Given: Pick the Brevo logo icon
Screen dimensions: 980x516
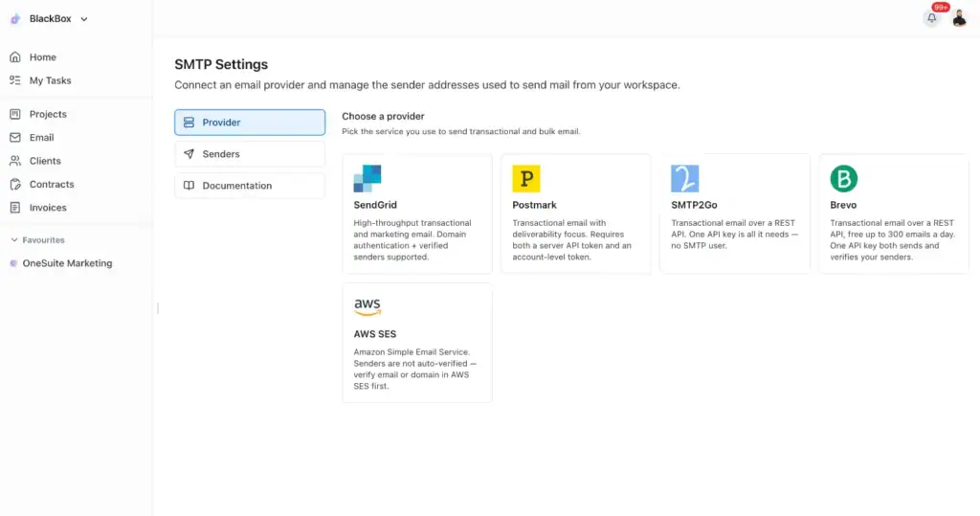Looking at the screenshot, I should pyautogui.click(x=844, y=179).
